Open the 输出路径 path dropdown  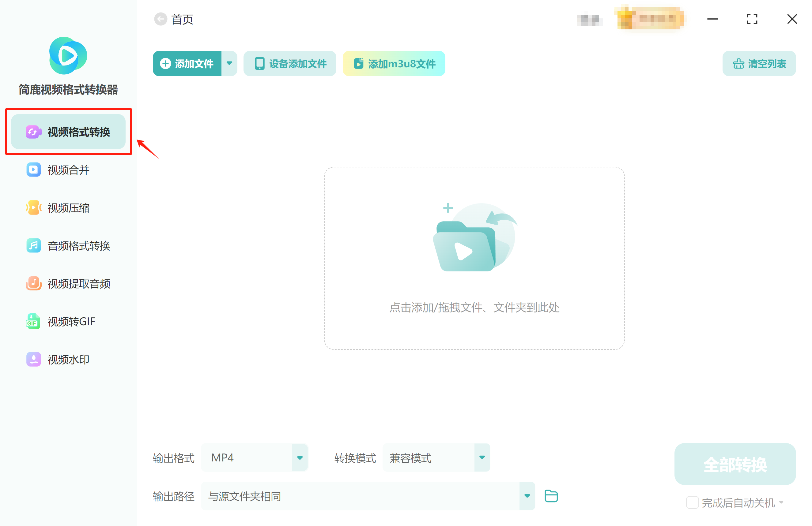(527, 496)
